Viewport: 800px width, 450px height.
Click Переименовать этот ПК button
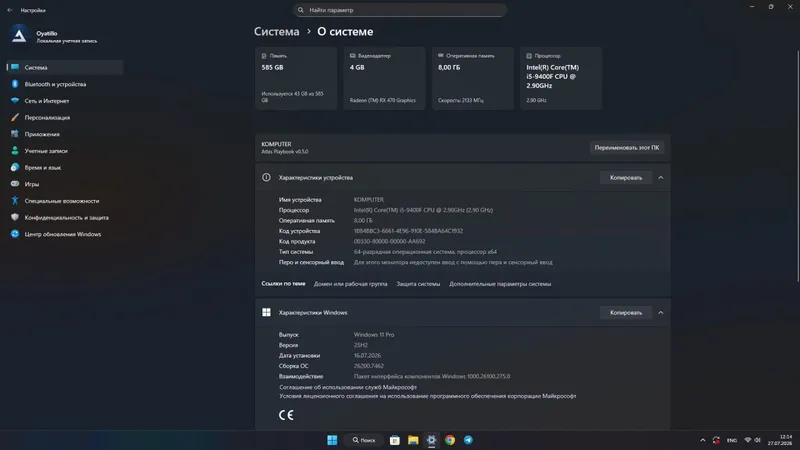627,147
